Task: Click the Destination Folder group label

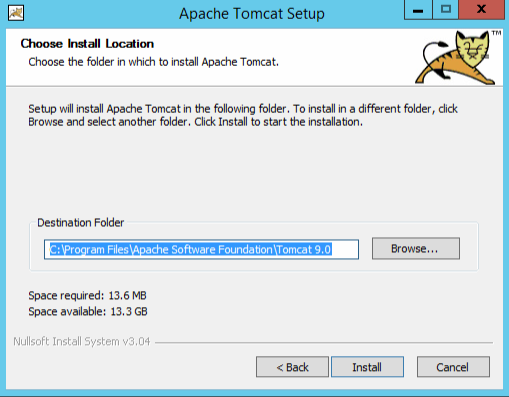Action: (x=80, y=222)
